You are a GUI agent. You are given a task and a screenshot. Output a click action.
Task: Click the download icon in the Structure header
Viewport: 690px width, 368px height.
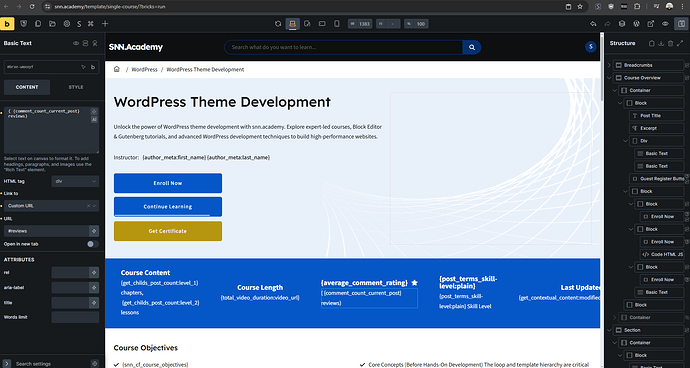pos(661,43)
